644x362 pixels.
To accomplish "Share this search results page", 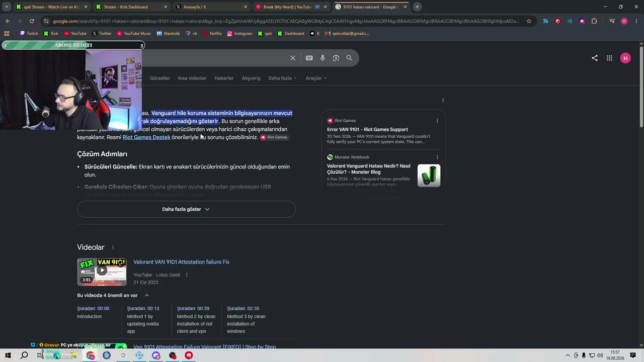I will click(595, 58).
